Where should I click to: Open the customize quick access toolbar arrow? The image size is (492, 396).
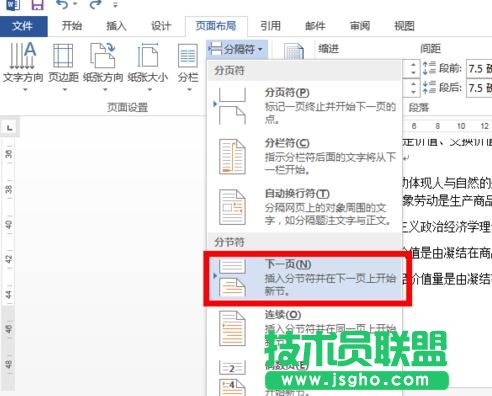pos(115,5)
